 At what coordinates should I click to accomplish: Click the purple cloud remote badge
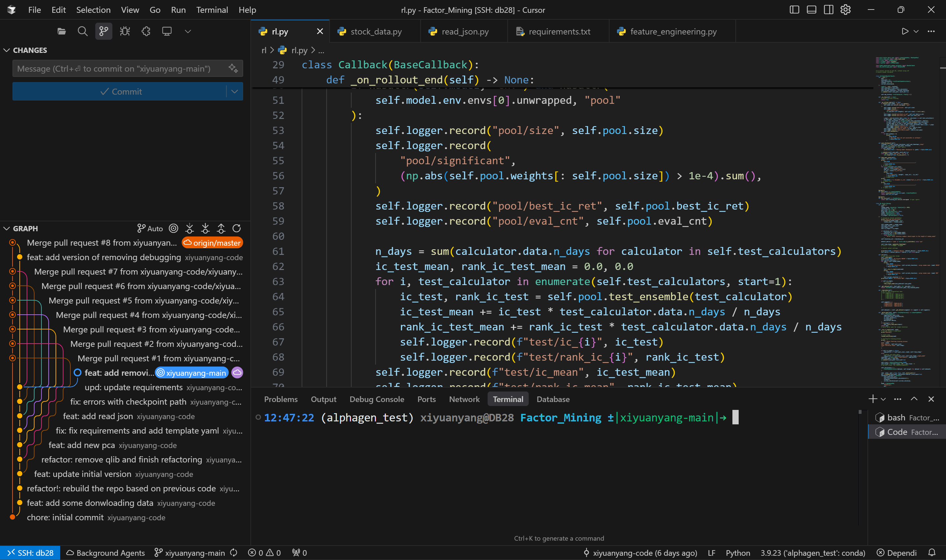[x=237, y=373]
